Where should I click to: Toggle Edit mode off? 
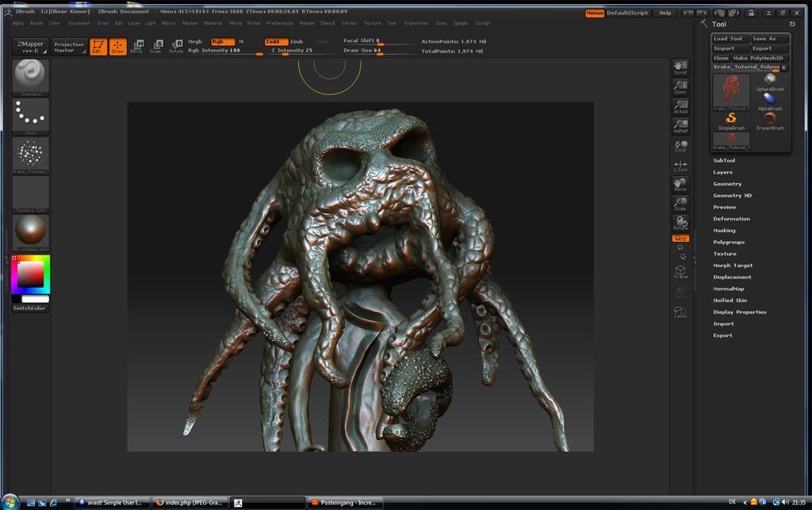(x=98, y=47)
